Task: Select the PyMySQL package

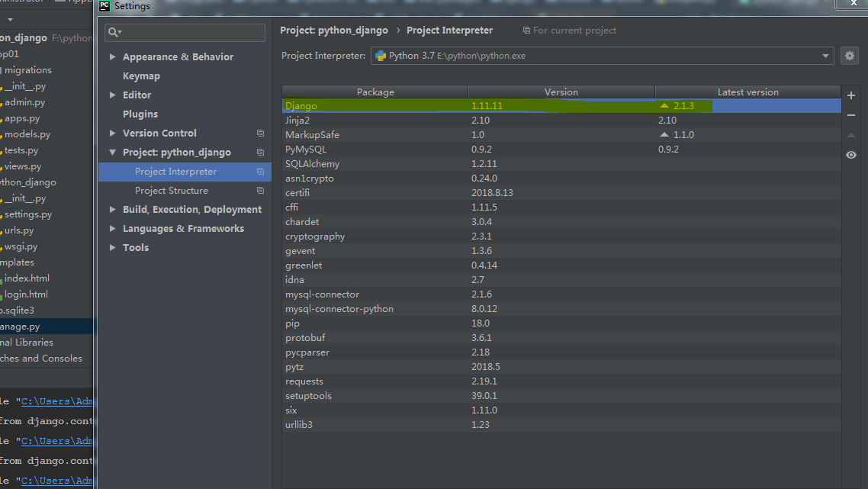Action: click(x=561, y=149)
